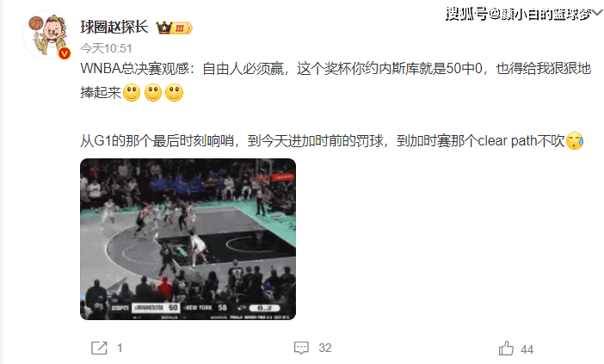Open the 球圈赵探长 profile avatar
The height and width of the screenshot is (364, 604).
[x=47, y=35]
